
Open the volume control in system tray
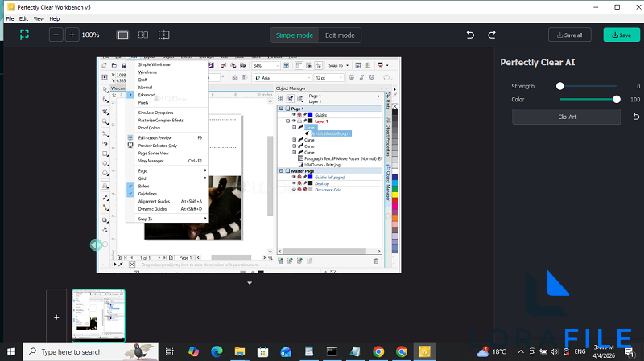(555, 351)
